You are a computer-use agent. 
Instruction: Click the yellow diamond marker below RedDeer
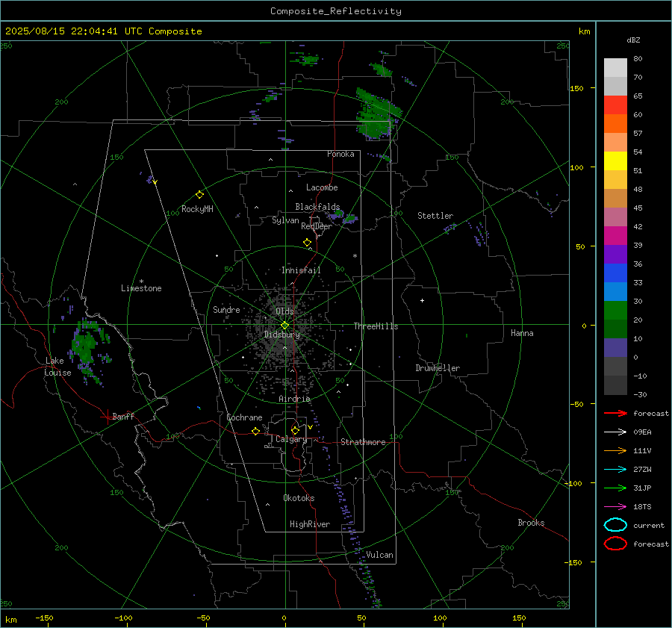tap(307, 243)
